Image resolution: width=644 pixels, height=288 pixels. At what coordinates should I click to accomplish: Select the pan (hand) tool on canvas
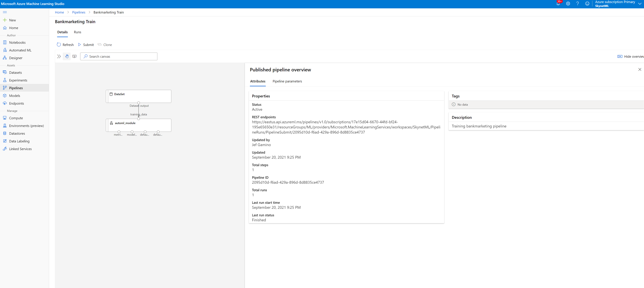[x=67, y=56]
